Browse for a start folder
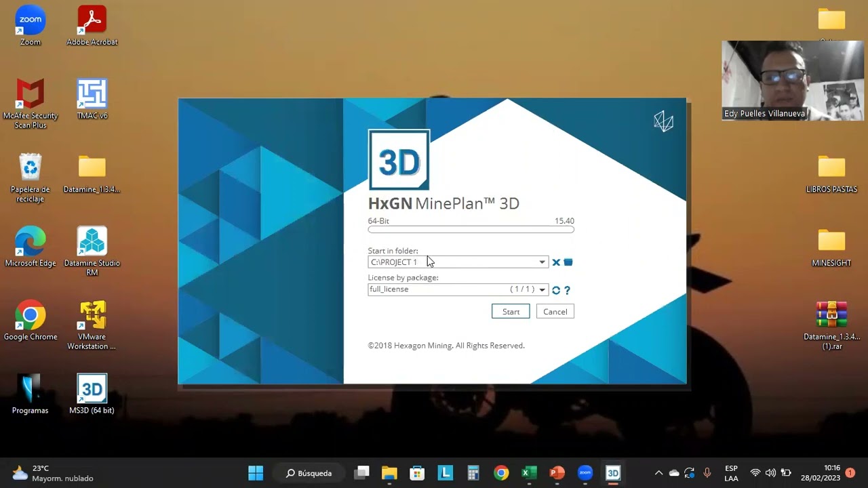Screen dimensions: 868x488 [x=568, y=262]
